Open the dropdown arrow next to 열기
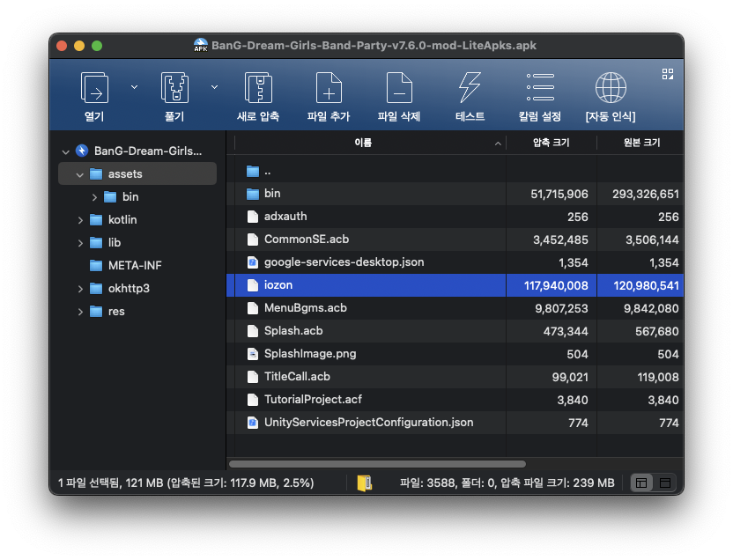This screenshot has height=560, width=733. pos(134,87)
